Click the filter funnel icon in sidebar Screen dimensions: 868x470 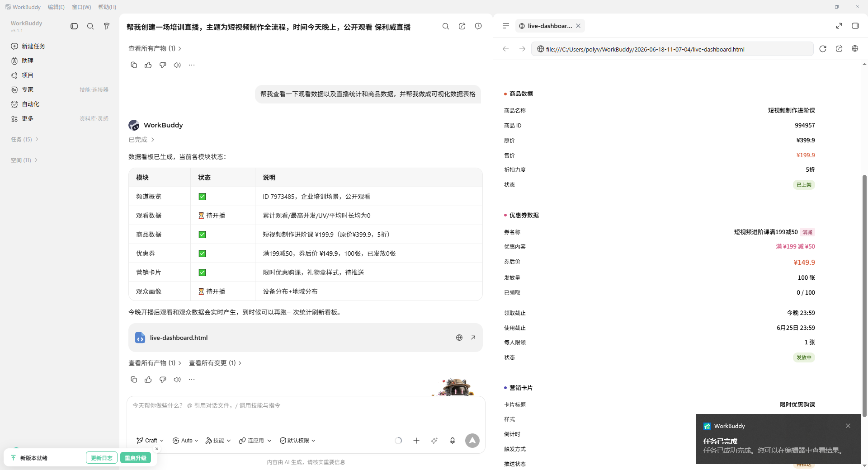point(107,26)
